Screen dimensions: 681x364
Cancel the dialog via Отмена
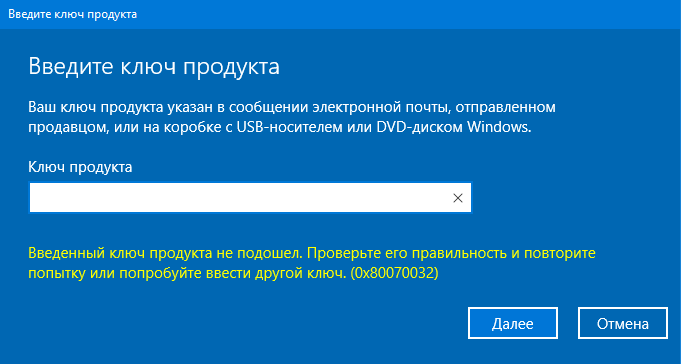coord(622,323)
